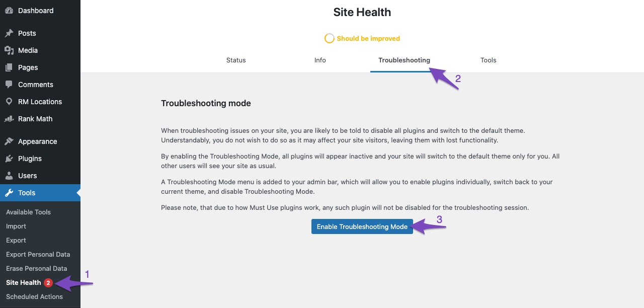Switch to the Status tab

pyautogui.click(x=236, y=60)
